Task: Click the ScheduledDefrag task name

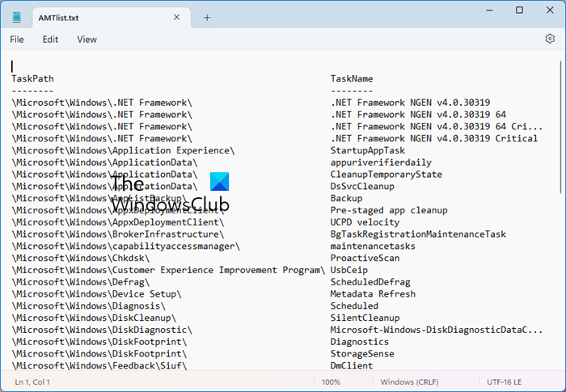Action: point(370,282)
